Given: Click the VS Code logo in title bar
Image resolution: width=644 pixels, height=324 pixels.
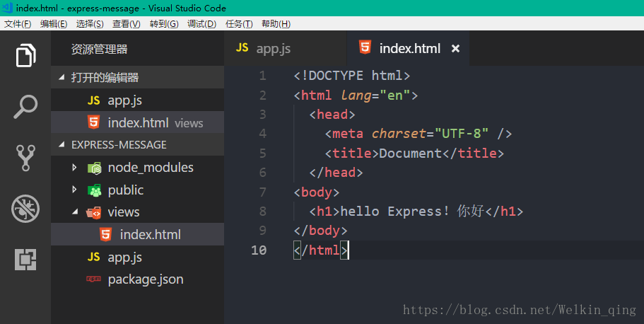Looking at the screenshot, I should (x=7, y=8).
